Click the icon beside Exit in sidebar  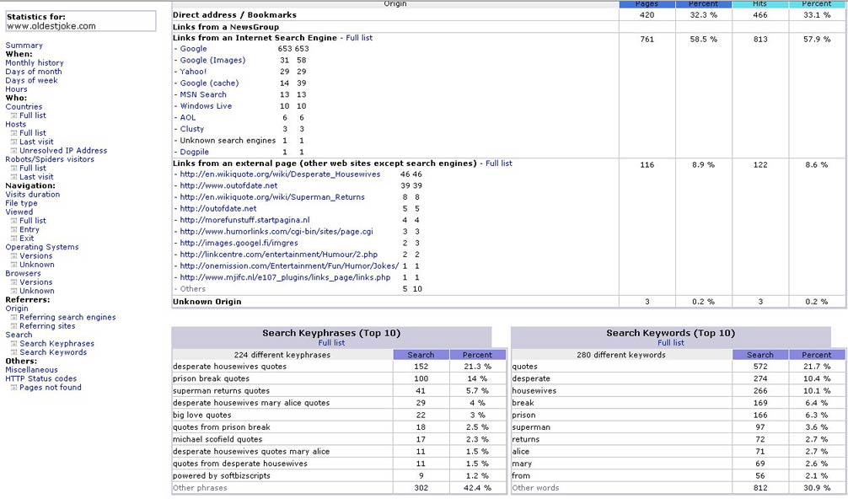tap(14, 238)
